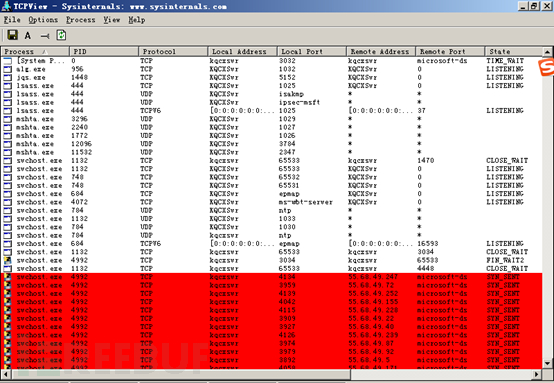Open the Help menu
Screen dimensions: 554x383
coord(136,20)
